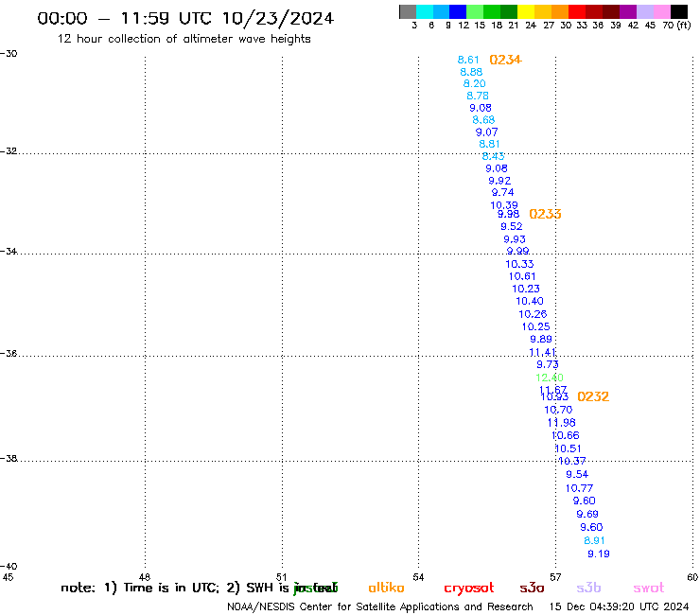
Task: Click the wave height value 8.88
Action: [x=471, y=72]
